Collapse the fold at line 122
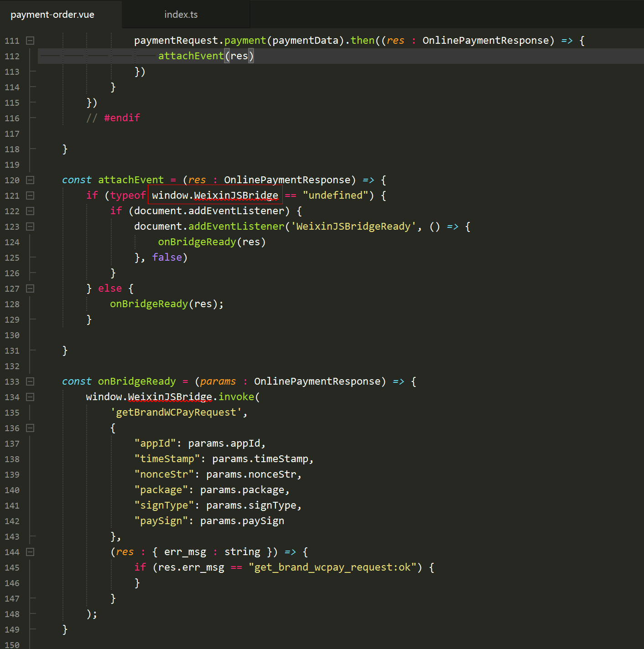The width and height of the screenshot is (644, 649). (30, 211)
